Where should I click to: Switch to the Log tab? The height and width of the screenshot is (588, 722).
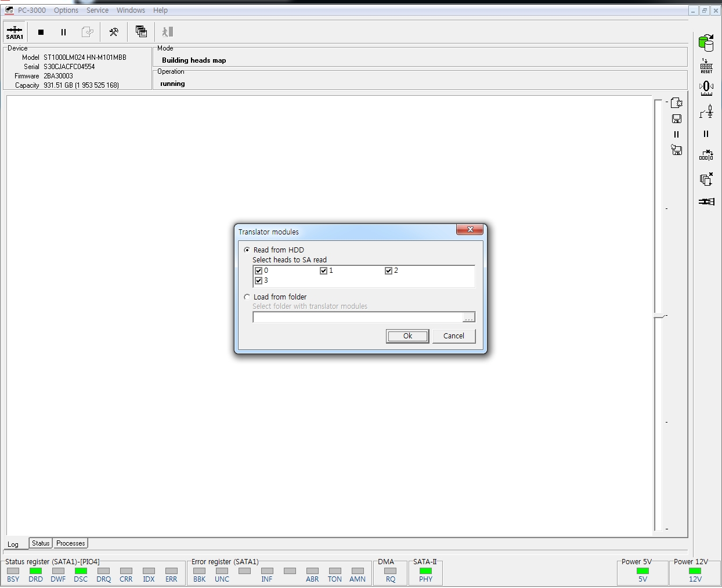pos(13,544)
